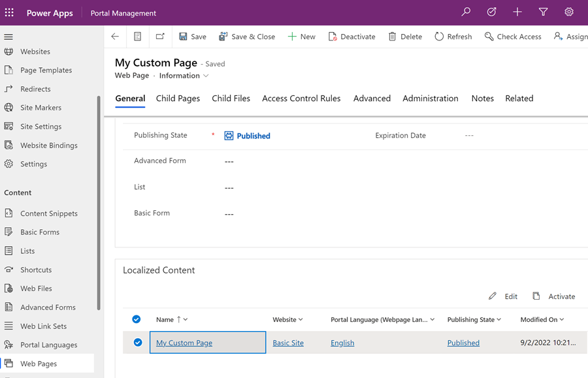Open Search in the top navigation bar
Screen dimensions: 588x378
coord(465,12)
